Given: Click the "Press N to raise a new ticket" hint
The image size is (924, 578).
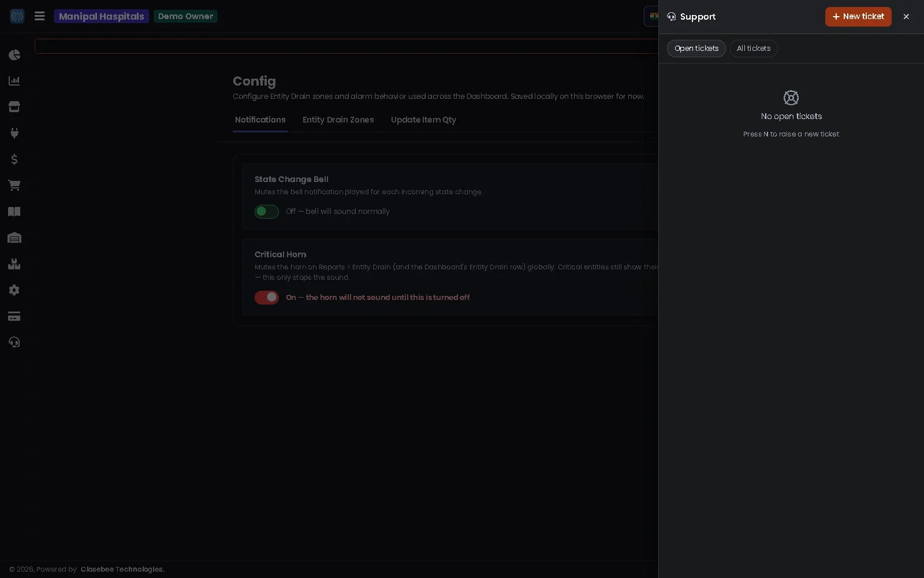Looking at the screenshot, I should [x=791, y=134].
